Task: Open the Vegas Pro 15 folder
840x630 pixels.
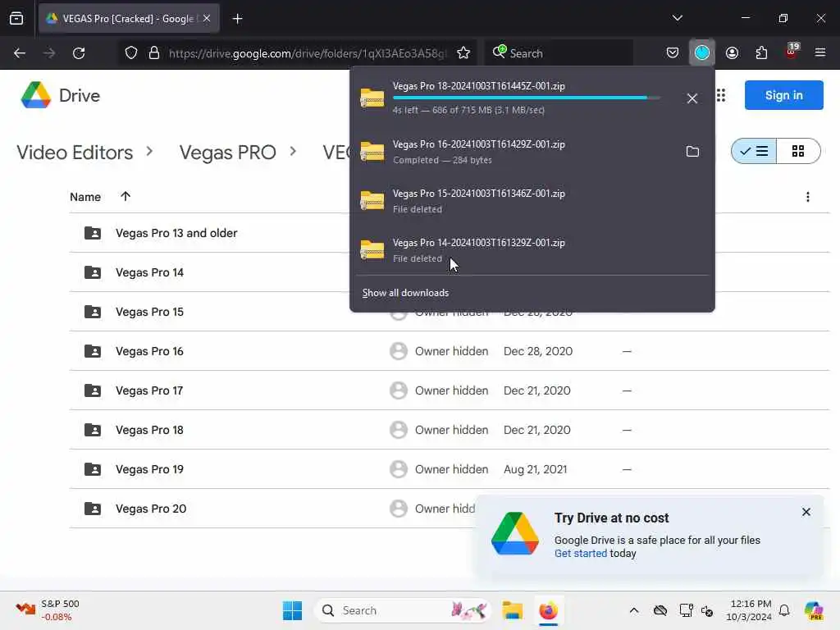Action: click(x=149, y=312)
